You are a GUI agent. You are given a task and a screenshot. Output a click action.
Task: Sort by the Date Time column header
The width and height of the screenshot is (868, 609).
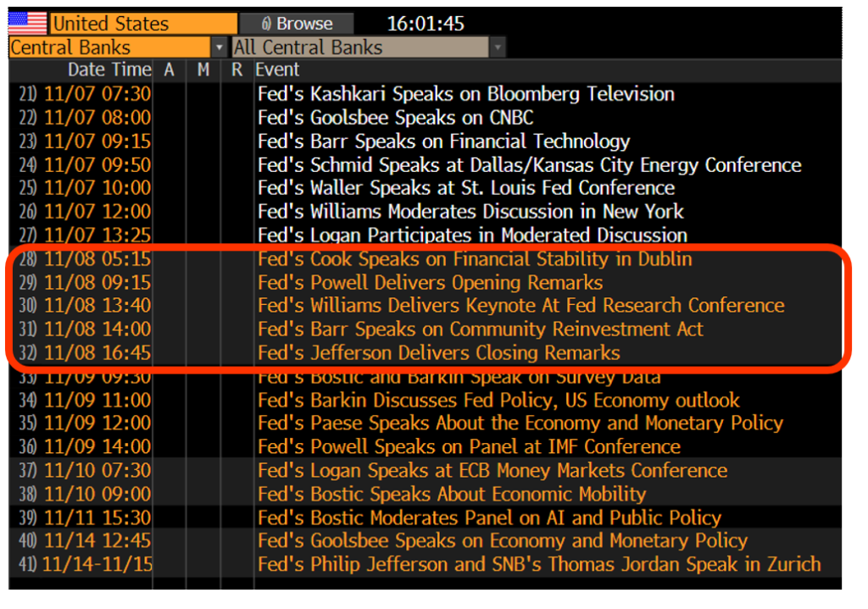pos(109,69)
